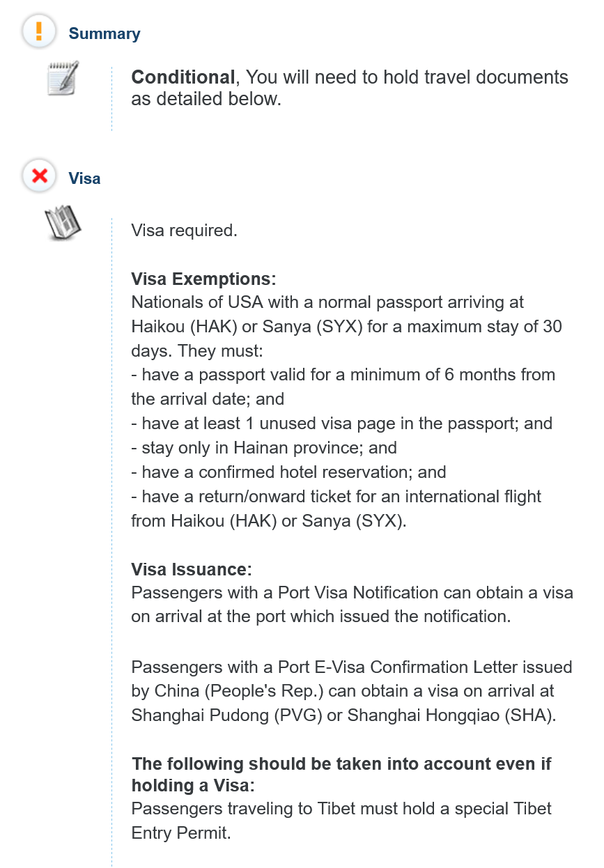
Task: Select the Visa section heading
Action: pyautogui.click(x=84, y=178)
